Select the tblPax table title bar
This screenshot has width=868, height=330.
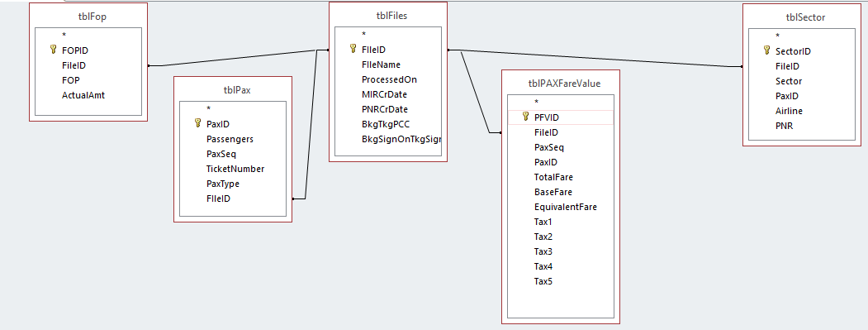233,90
